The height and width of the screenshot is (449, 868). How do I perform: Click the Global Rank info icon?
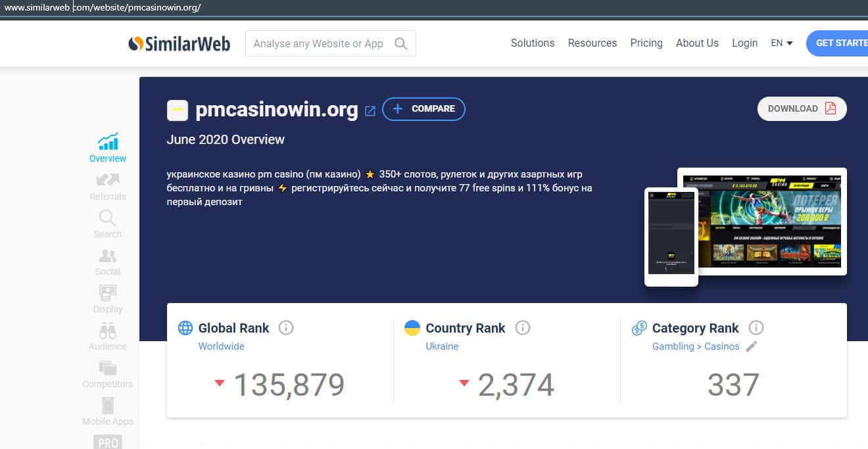tap(286, 327)
